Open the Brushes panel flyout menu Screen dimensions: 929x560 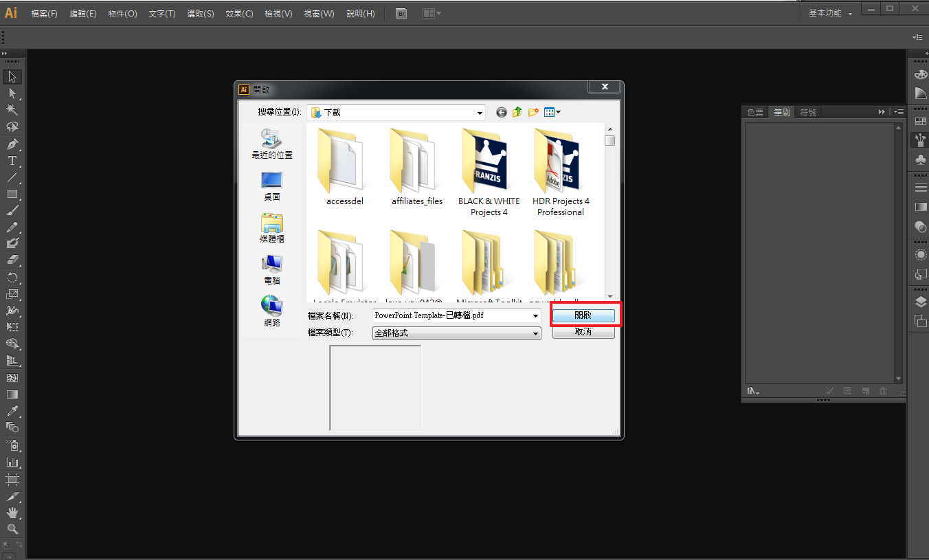897,112
